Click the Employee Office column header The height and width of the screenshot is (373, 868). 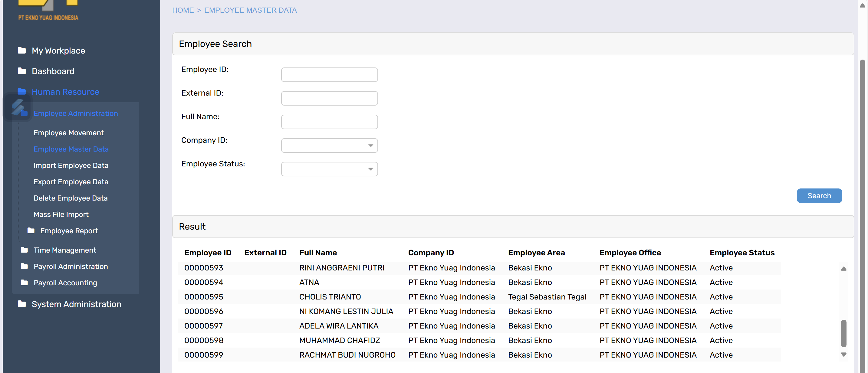tap(630, 253)
